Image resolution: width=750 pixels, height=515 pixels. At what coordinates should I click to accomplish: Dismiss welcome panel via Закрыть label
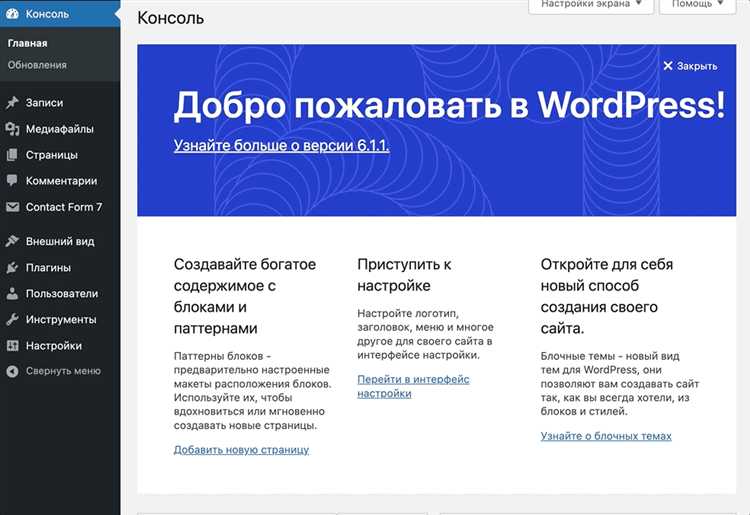point(697,66)
